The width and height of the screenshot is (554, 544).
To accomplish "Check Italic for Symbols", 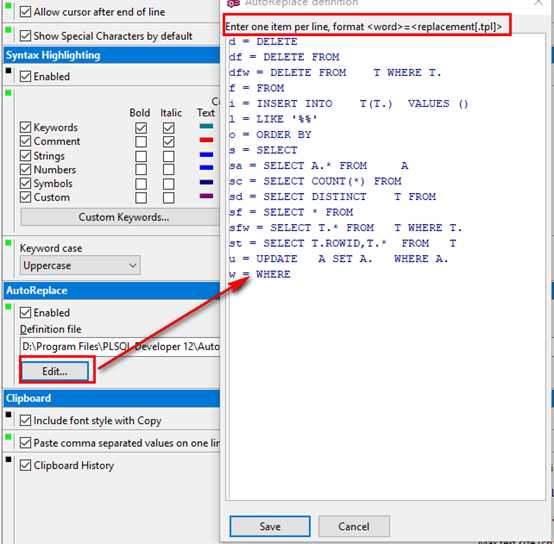I will (169, 184).
